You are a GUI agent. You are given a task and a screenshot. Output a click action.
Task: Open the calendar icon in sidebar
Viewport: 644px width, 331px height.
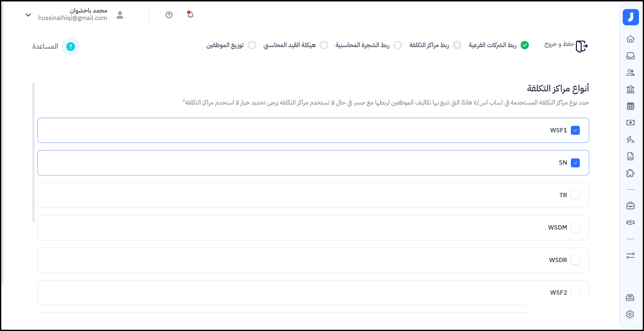pyautogui.click(x=630, y=106)
